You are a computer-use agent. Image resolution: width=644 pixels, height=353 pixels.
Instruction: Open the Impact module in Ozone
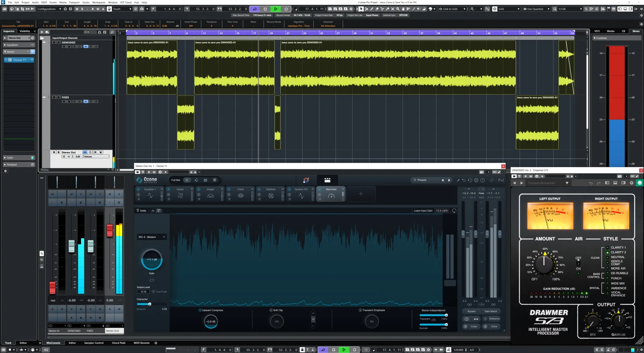click(180, 194)
